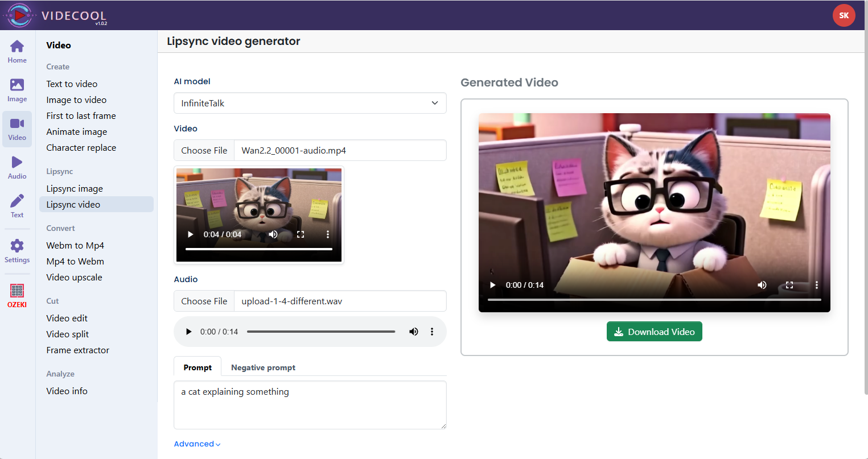Open Settings gear in sidebar
Viewport: 868px width, 459px height.
point(17,251)
